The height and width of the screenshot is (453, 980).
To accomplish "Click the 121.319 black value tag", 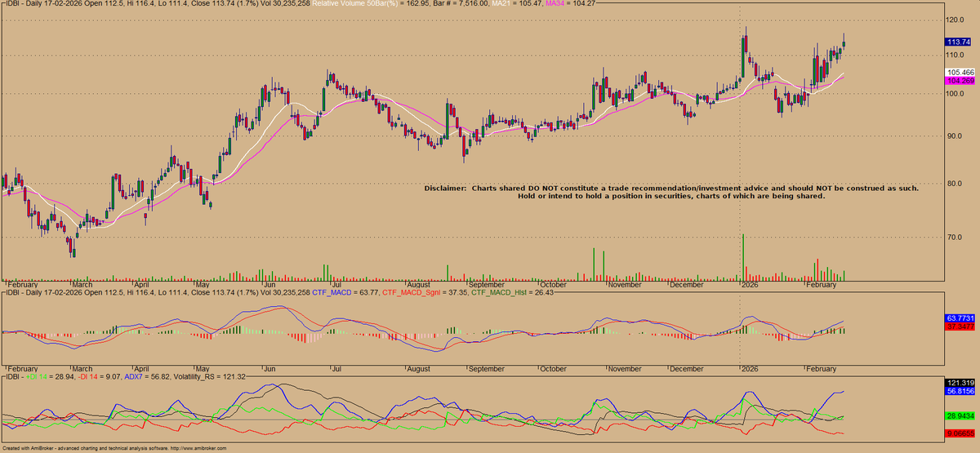I will [960, 382].
